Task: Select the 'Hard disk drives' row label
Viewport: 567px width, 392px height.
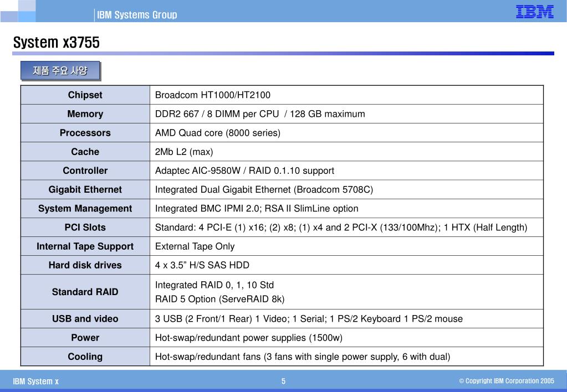Action: [x=85, y=265]
